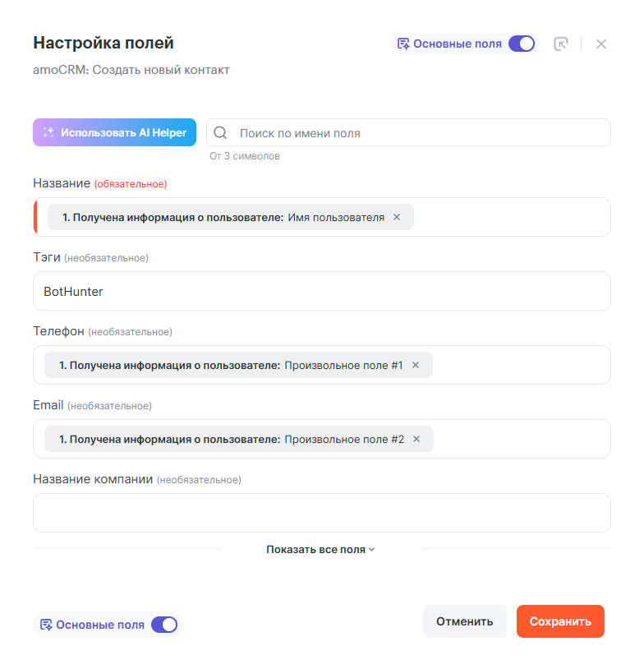
Task: Focus the Поиск по имени поля search field
Action: [x=419, y=133]
